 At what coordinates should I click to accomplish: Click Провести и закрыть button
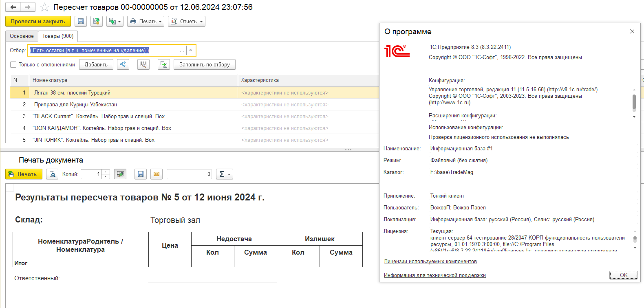(x=38, y=21)
